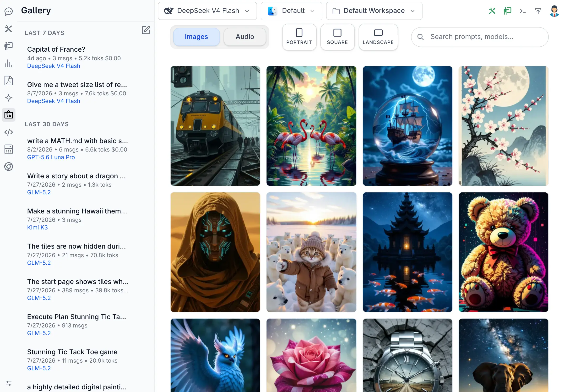Image resolution: width=564 pixels, height=392 pixels.
Task: Open the blue phoenix bird thumbnail
Action: [x=215, y=355]
